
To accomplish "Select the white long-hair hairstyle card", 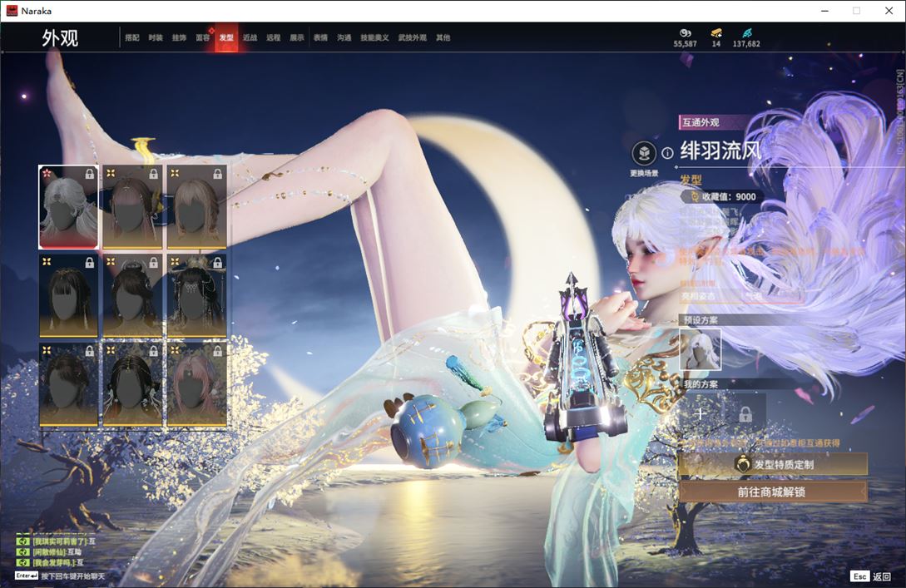I will [x=69, y=207].
